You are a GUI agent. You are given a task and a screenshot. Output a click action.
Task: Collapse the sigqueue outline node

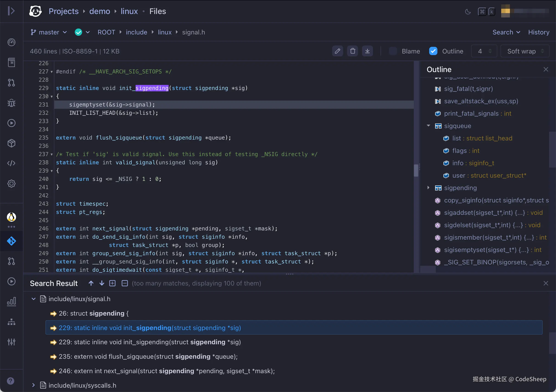428,126
